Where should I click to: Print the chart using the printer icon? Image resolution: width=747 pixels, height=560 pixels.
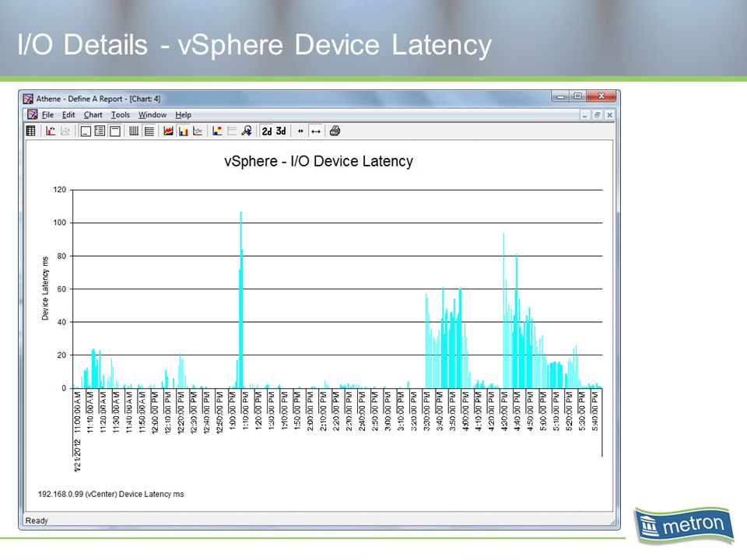click(x=335, y=131)
